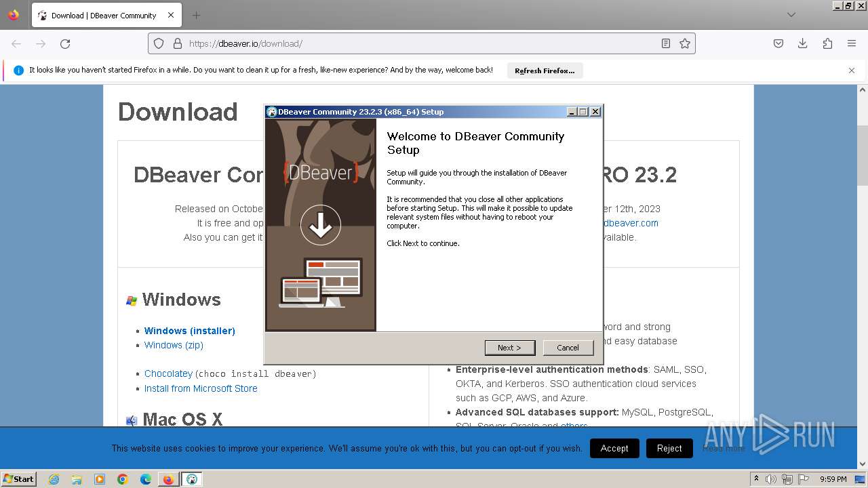Dismiss the Firefox refresh notification bar
This screenshot has height=488, width=868.
click(852, 70)
